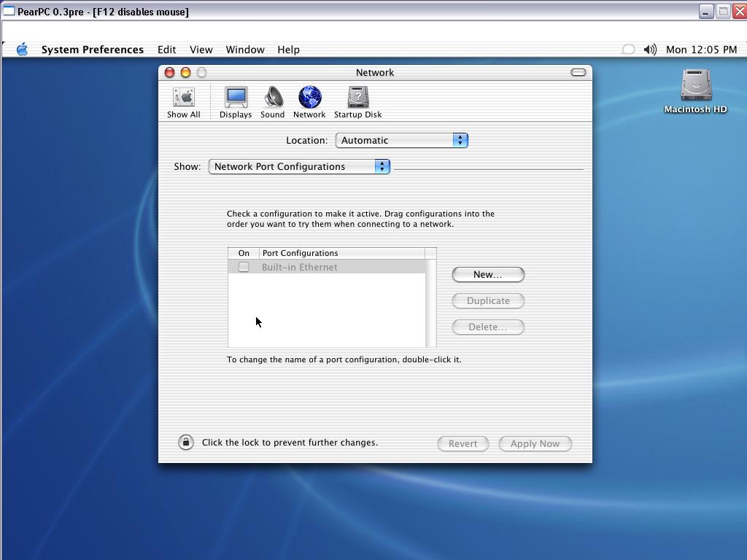
Task: Click the PearPC window title icon
Action: (9, 11)
